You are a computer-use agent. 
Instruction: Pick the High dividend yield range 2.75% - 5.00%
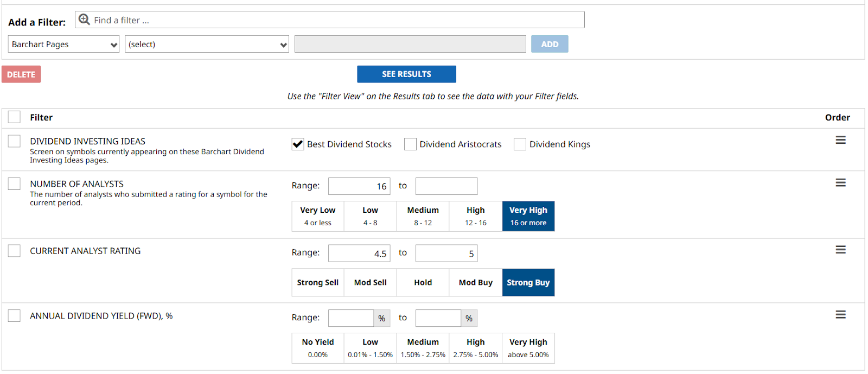point(475,348)
